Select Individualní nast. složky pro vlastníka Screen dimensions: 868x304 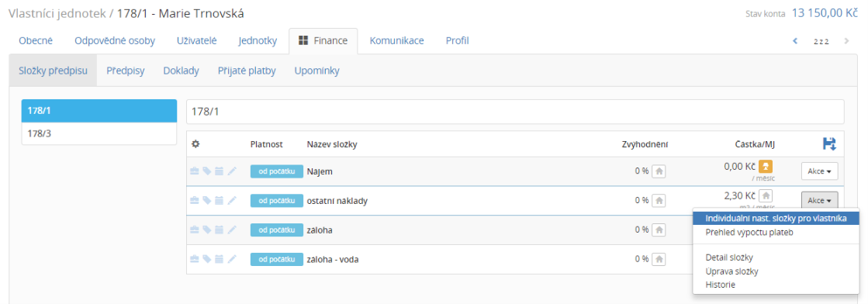[776, 219]
